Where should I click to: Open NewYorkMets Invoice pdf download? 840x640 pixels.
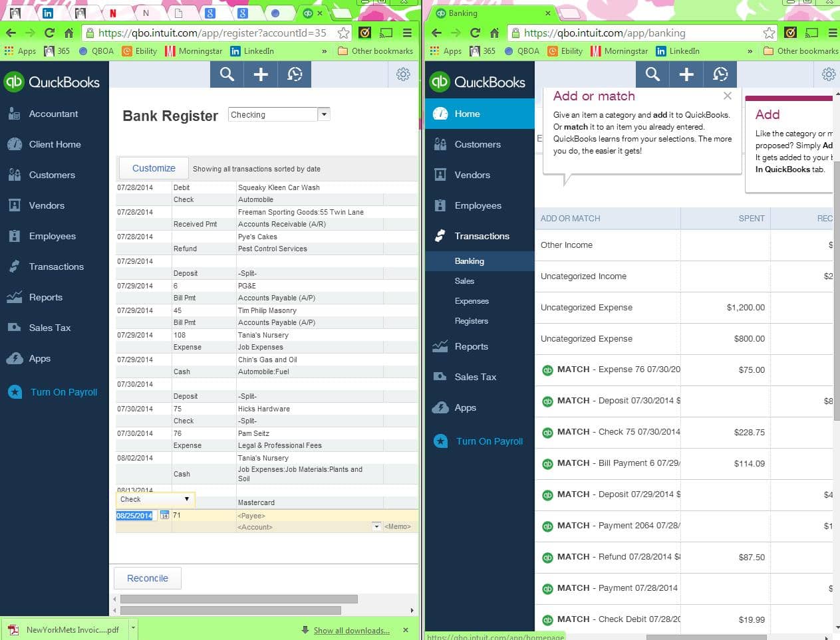tap(66, 629)
